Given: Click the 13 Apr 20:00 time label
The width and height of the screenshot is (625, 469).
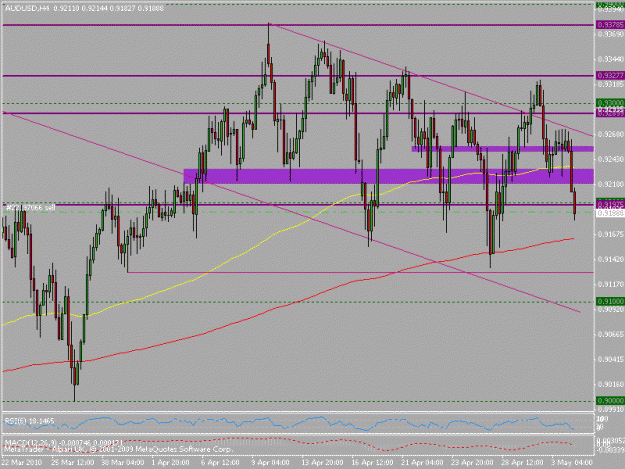Looking at the screenshot, I should pos(322,463).
